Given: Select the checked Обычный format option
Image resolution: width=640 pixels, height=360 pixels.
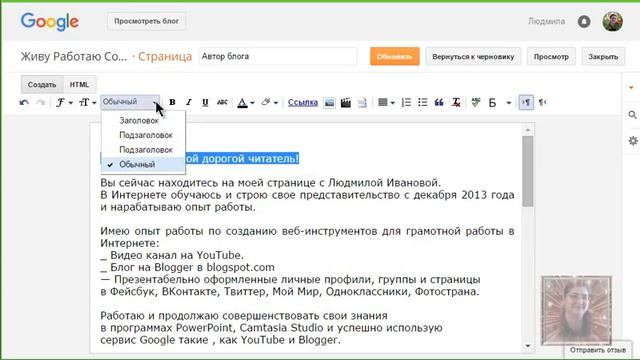Looking at the screenshot, I should pyautogui.click(x=143, y=164).
